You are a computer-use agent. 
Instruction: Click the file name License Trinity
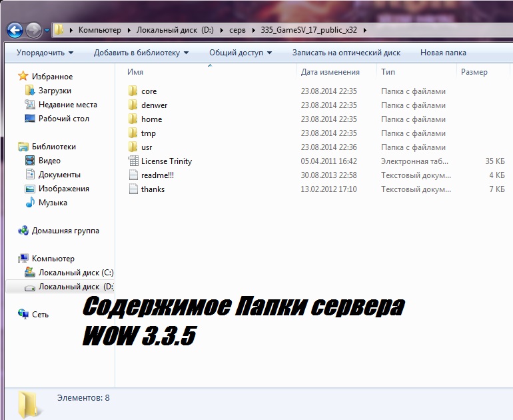(167, 161)
